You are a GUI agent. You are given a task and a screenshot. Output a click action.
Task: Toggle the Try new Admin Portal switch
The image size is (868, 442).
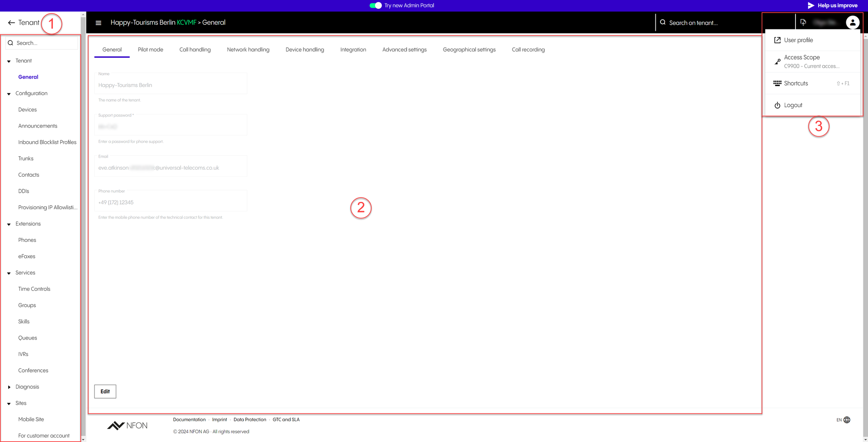point(375,6)
